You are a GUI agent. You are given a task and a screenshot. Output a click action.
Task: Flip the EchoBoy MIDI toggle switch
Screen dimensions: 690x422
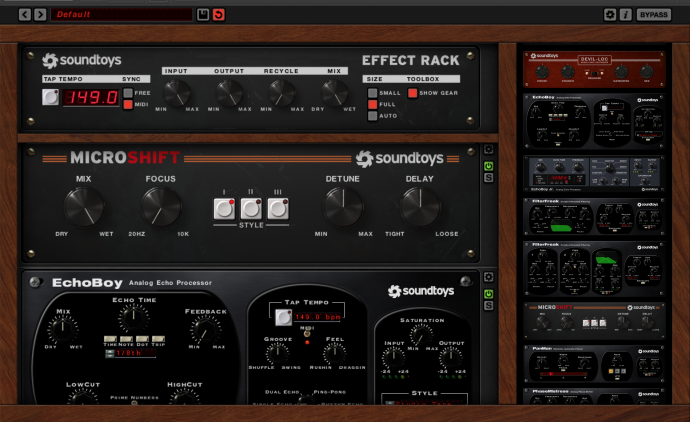[307, 334]
